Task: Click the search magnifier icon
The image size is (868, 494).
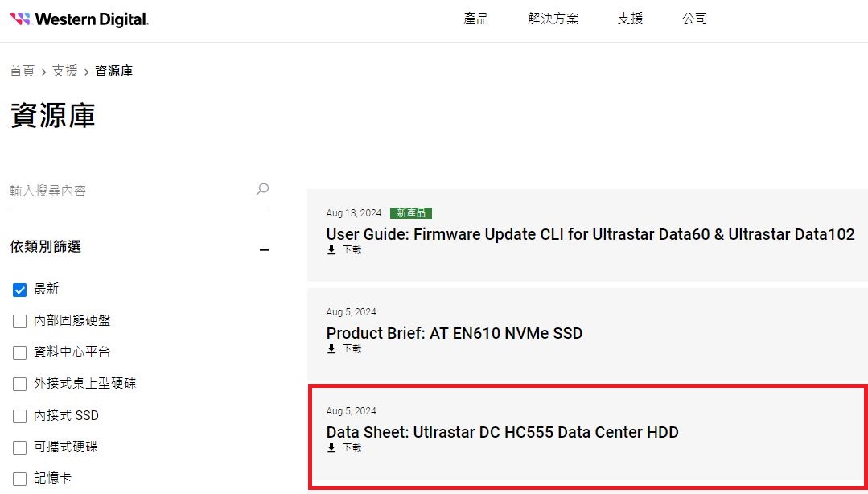Action: 262,190
